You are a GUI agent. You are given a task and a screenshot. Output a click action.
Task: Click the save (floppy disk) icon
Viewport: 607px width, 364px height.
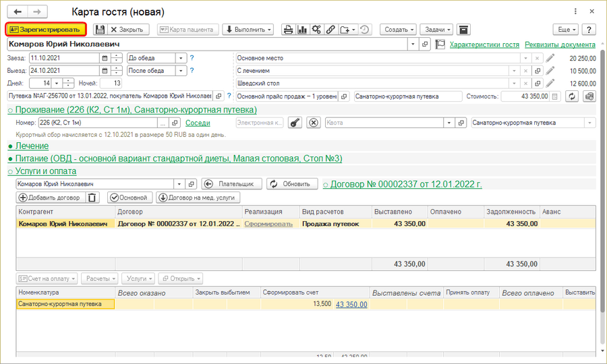[100, 30]
